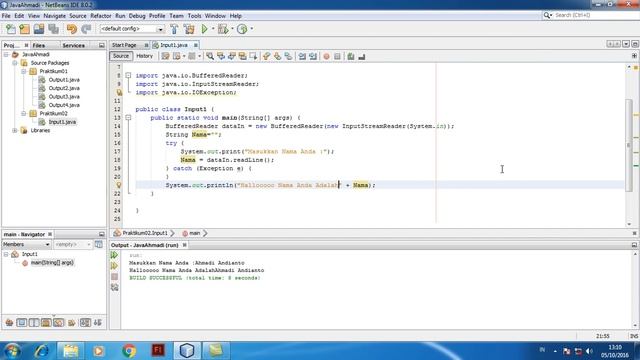Click the Shift Line Left icon

point(302,56)
